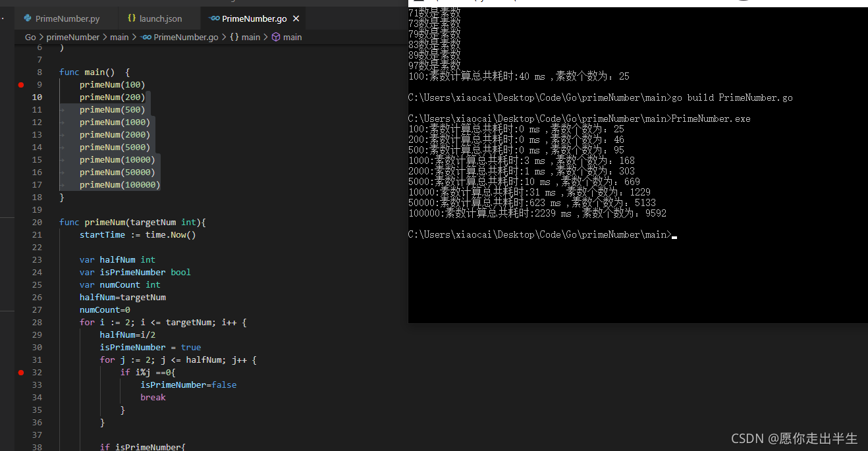The height and width of the screenshot is (451, 868).
Task: Click 'var halfNum int' declaration
Action: coord(118,259)
